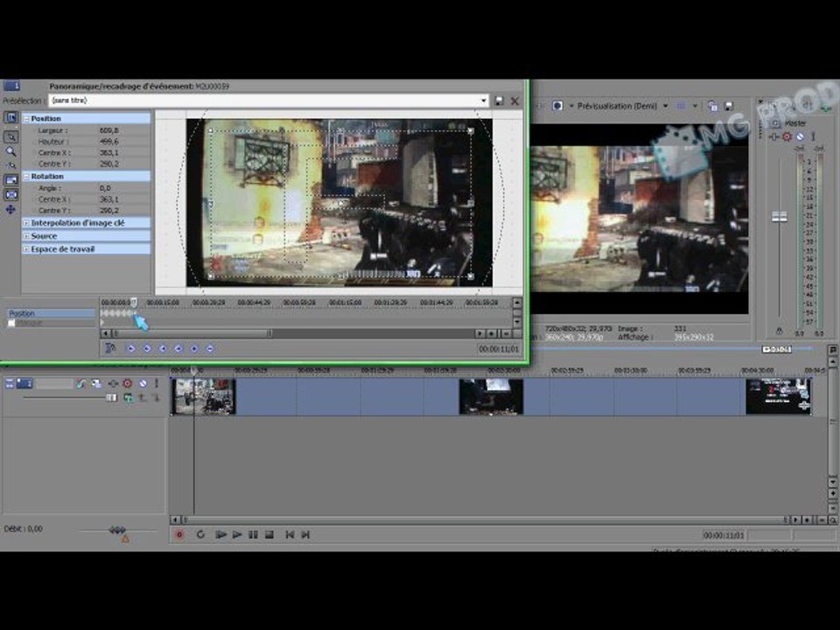Solo the video track

157,383
